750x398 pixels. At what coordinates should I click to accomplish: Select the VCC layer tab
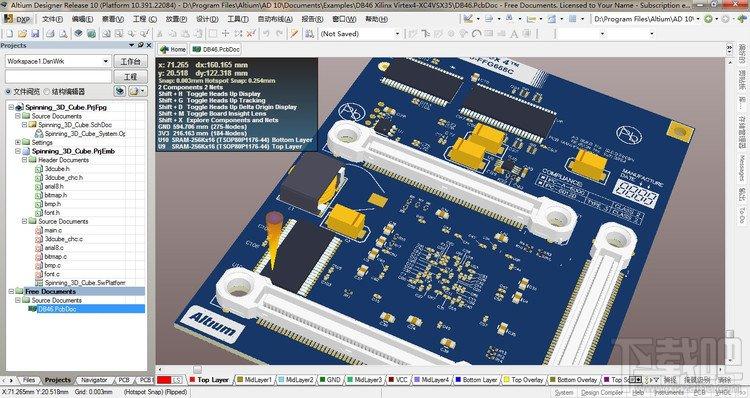pos(398,380)
